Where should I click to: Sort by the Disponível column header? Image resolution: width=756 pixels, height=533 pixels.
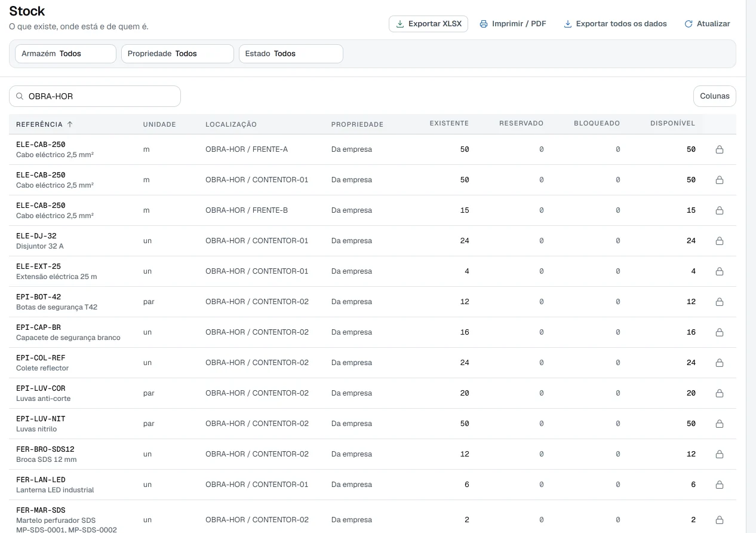coord(673,124)
